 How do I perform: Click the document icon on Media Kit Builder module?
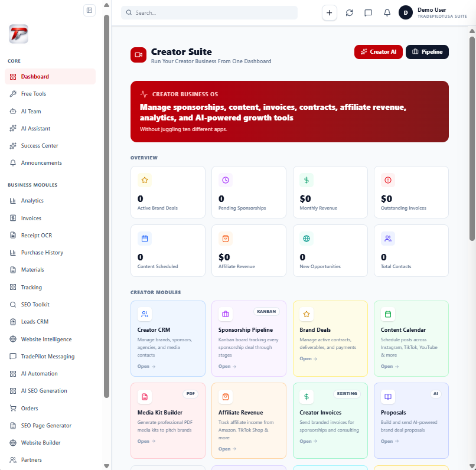[145, 397]
